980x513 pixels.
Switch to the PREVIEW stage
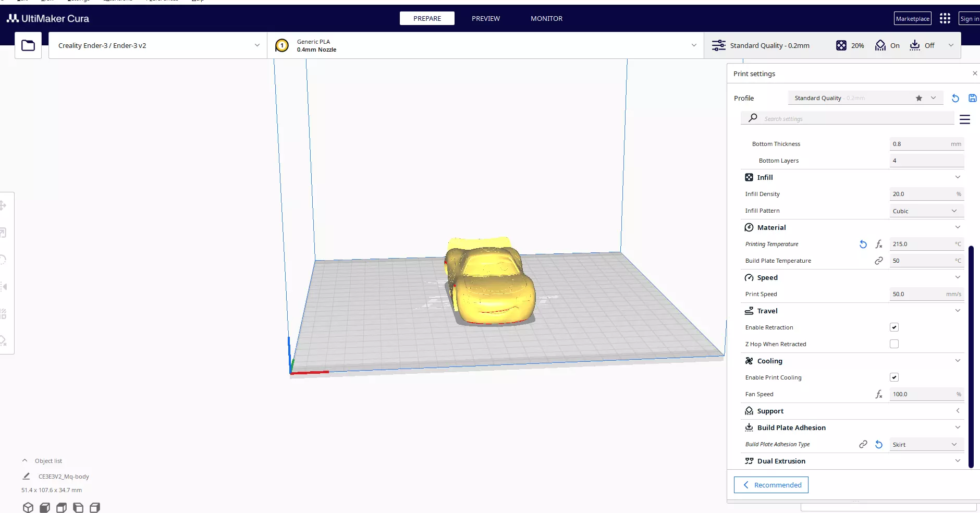(486, 18)
